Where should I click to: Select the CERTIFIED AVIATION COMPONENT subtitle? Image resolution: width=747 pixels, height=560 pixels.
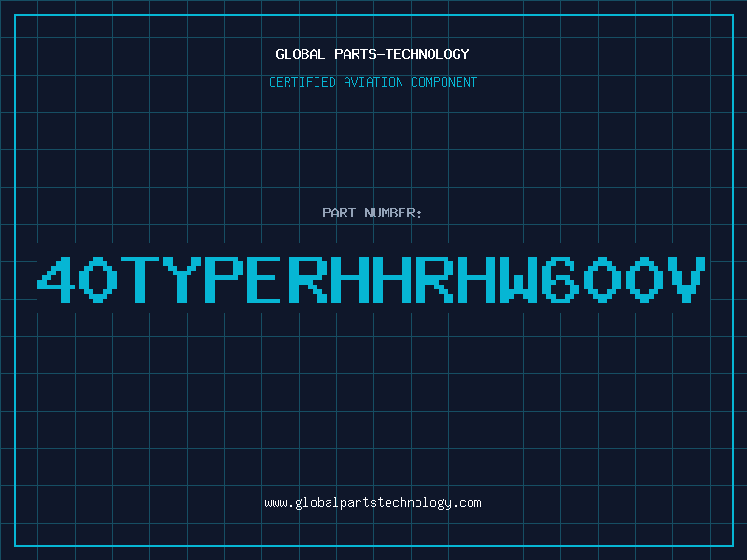[373, 83]
